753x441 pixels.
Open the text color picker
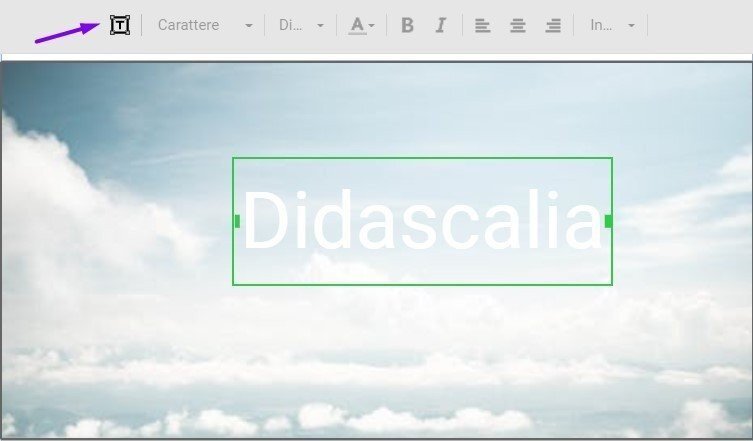coord(362,25)
